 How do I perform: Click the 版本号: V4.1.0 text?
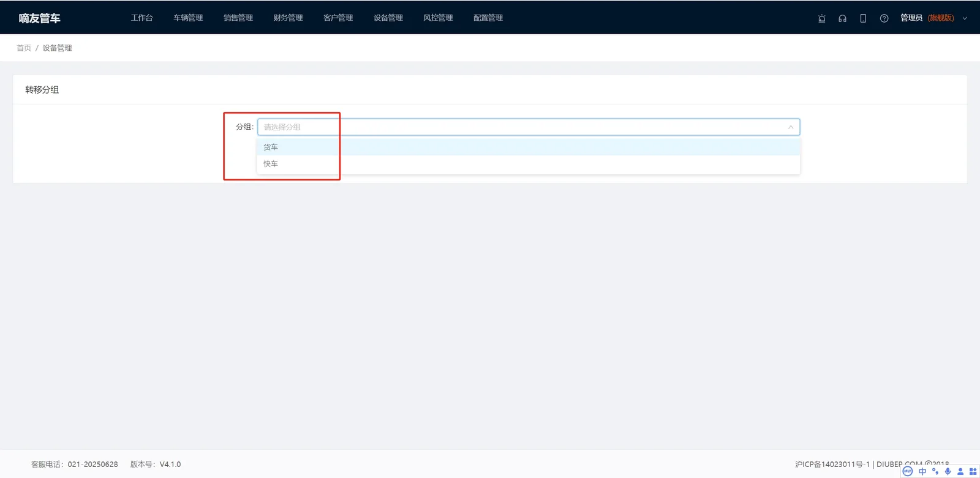tap(156, 465)
